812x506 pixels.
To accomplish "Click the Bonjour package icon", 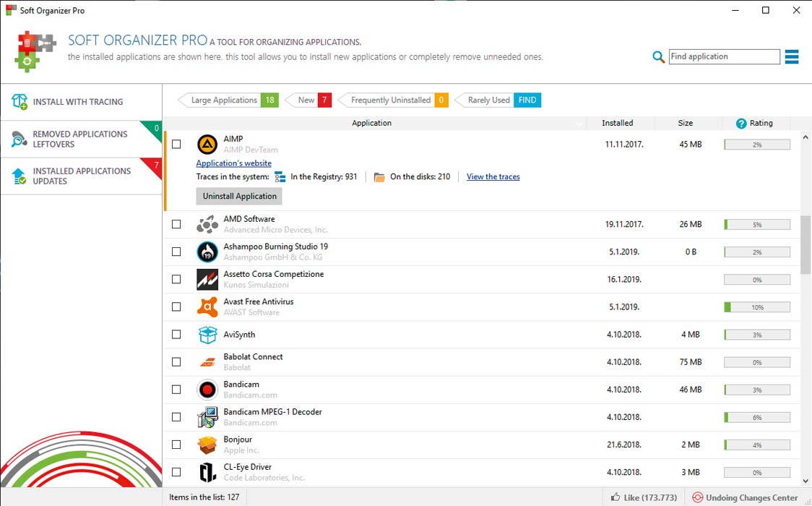I will coord(207,445).
